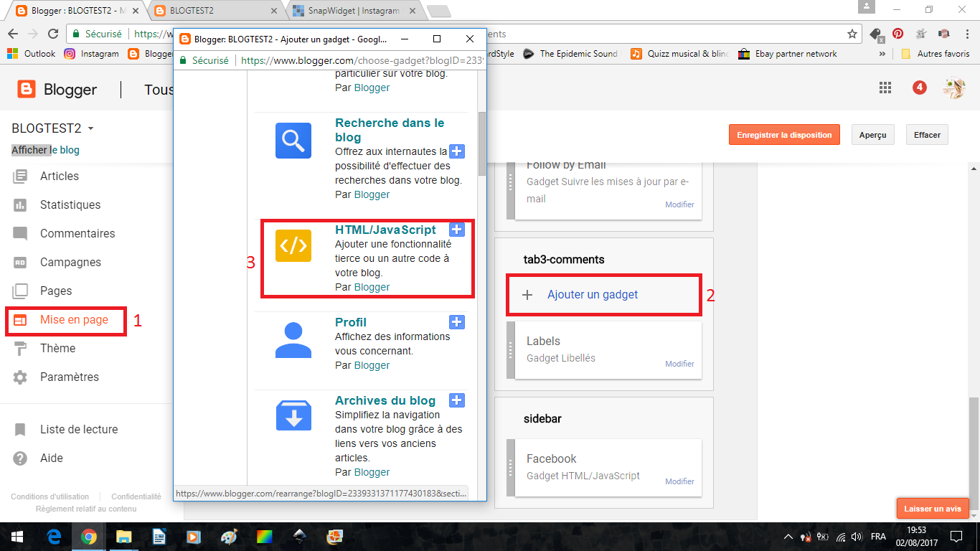Viewport: 980px width, 551px height.
Task: Expand the bookmarks overflow chevron
Action: click(882, 54)
